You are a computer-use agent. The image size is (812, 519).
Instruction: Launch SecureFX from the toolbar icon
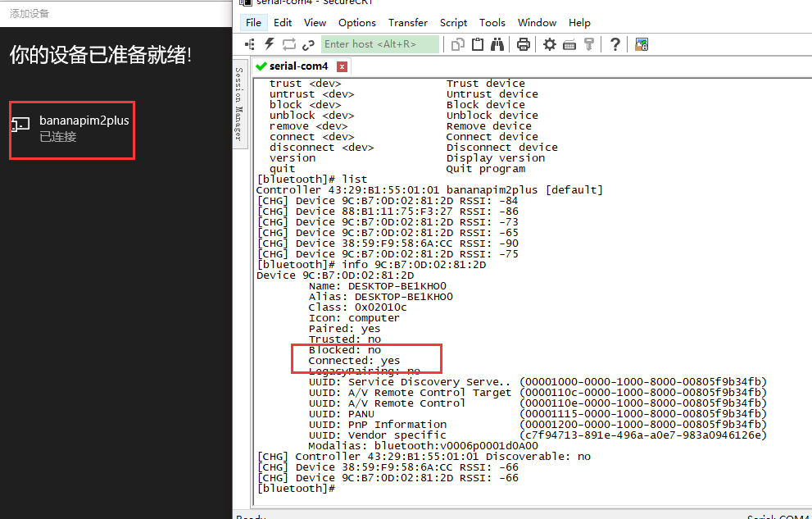(642, 44)
